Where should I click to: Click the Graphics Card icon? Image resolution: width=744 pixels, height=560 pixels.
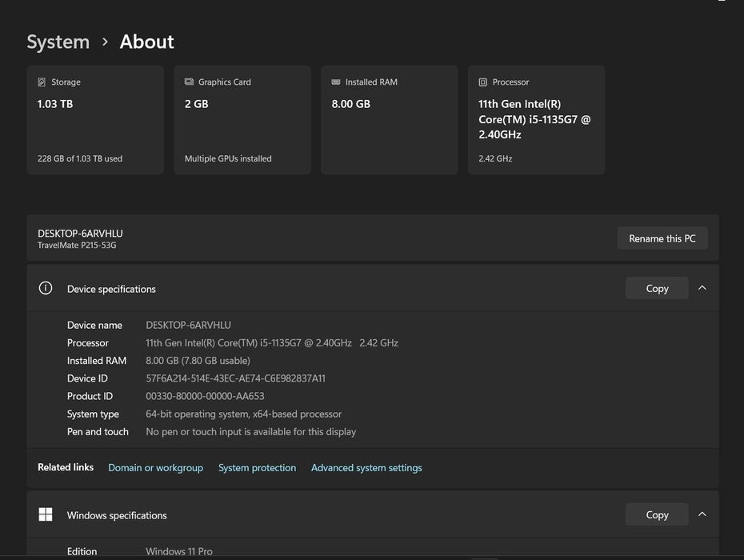pos(189,82)
